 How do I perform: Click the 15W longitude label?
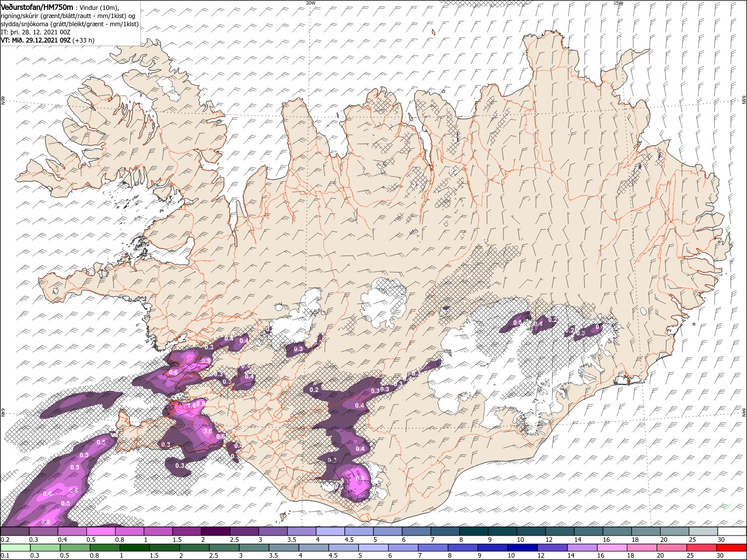[x=618, y=3]
